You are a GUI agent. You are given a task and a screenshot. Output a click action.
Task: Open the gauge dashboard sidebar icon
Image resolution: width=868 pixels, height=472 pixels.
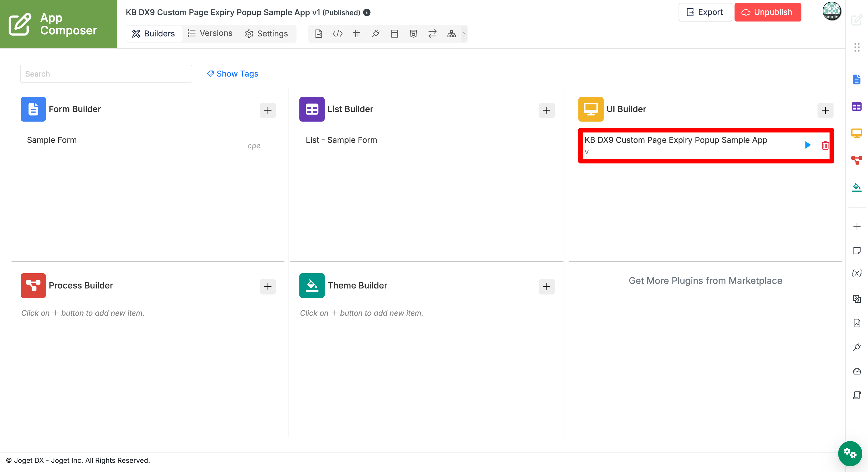tap(857, 371)
